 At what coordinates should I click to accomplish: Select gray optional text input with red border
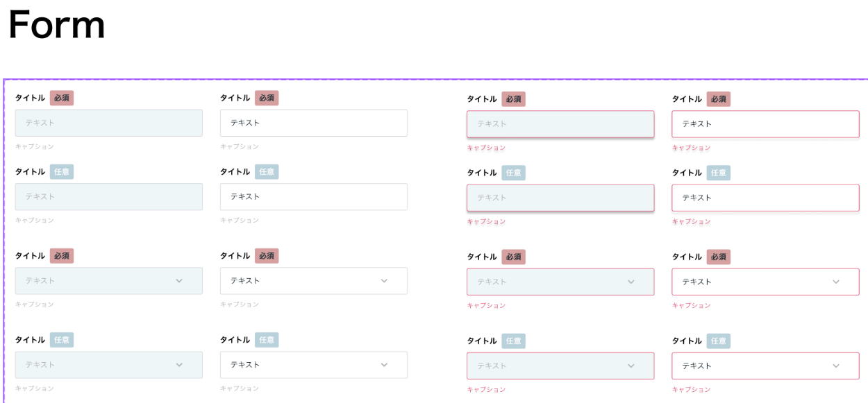(560, 198)
